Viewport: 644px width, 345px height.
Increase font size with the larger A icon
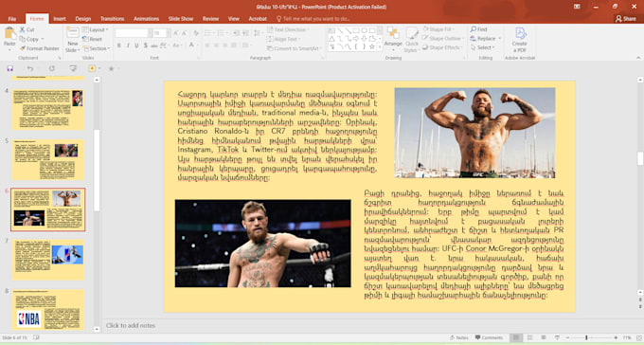click(x=176, y=33)
